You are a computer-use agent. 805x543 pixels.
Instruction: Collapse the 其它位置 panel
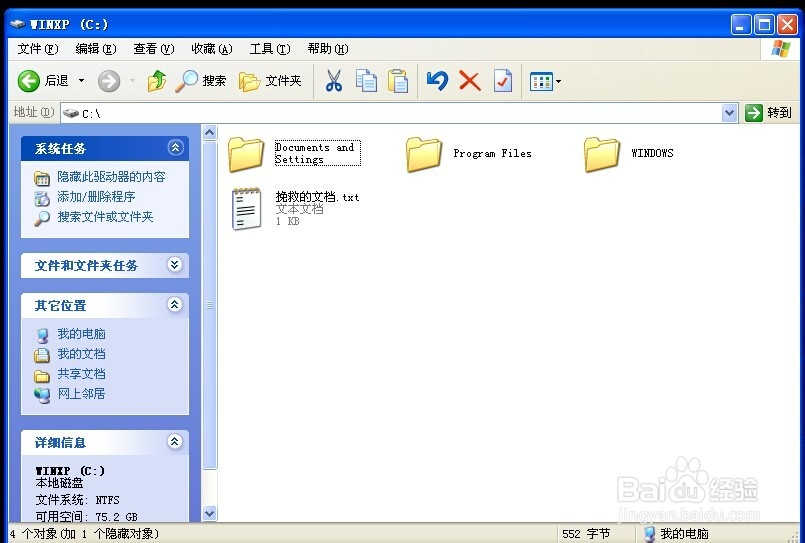(175, 304)
